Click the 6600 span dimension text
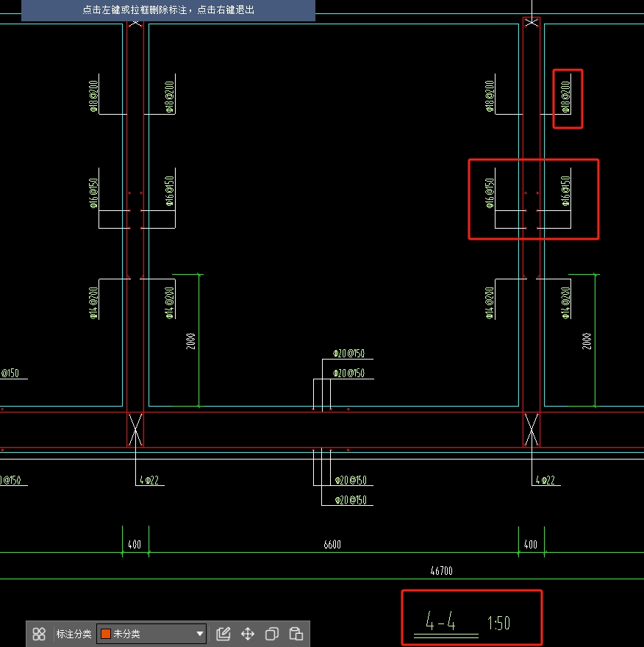 (x=332, y=545)
